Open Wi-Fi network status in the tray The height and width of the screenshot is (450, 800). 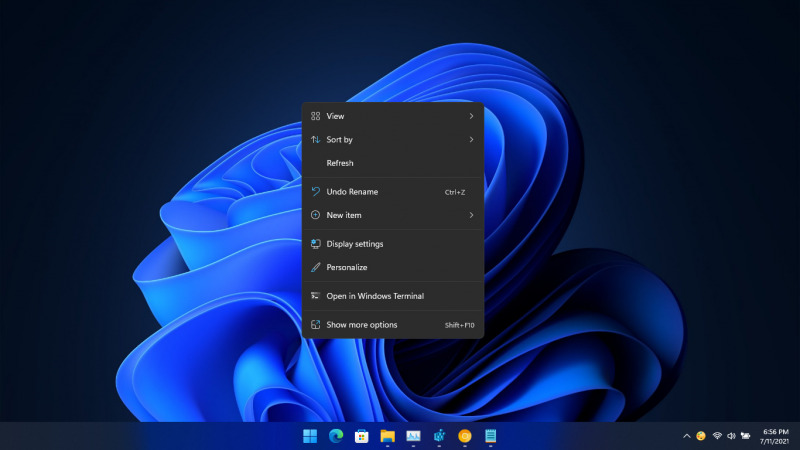tap(717, 436)
